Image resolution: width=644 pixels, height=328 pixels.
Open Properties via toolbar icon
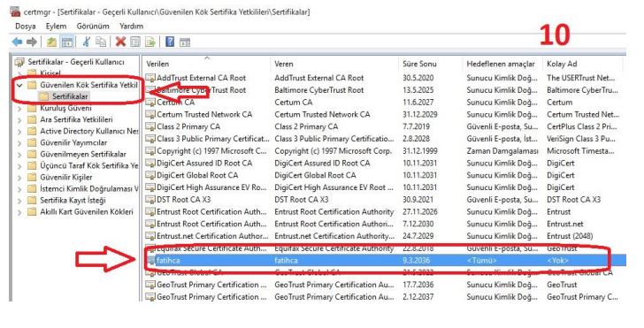point(135,42)
